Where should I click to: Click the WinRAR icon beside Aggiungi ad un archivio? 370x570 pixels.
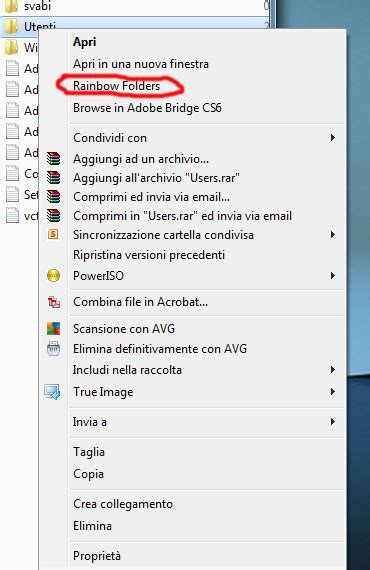[53, 159]
